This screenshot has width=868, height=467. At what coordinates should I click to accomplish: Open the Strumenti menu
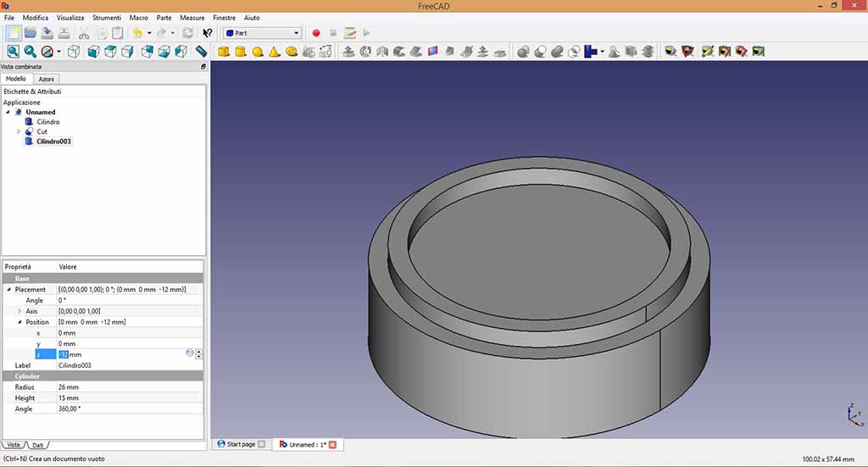click(107, 18)
